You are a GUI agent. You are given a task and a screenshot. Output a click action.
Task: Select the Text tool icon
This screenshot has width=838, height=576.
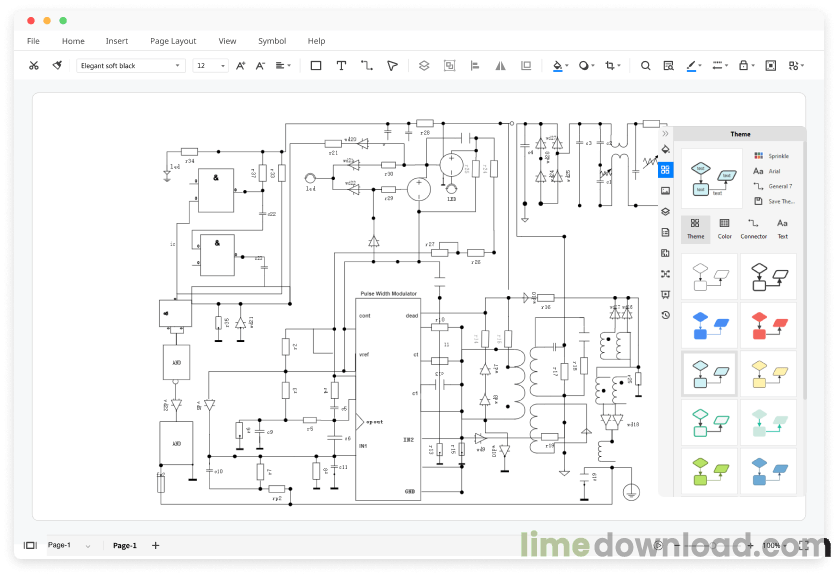(x=341, y=66)
